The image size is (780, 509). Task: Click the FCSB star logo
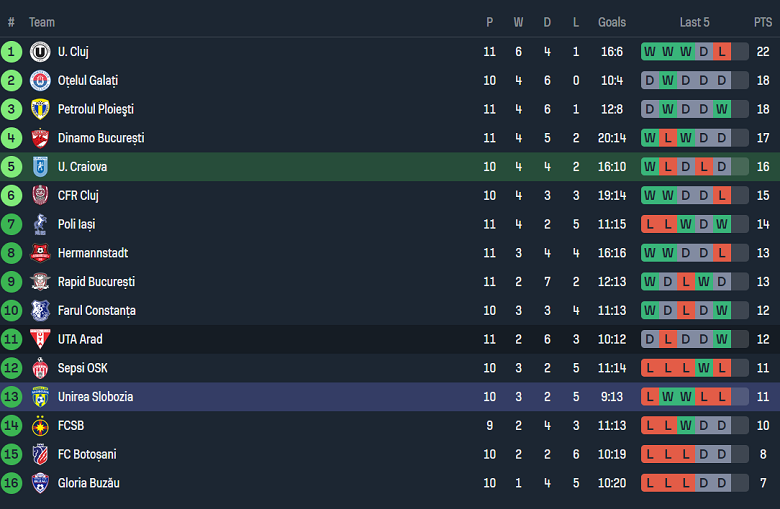40,426
